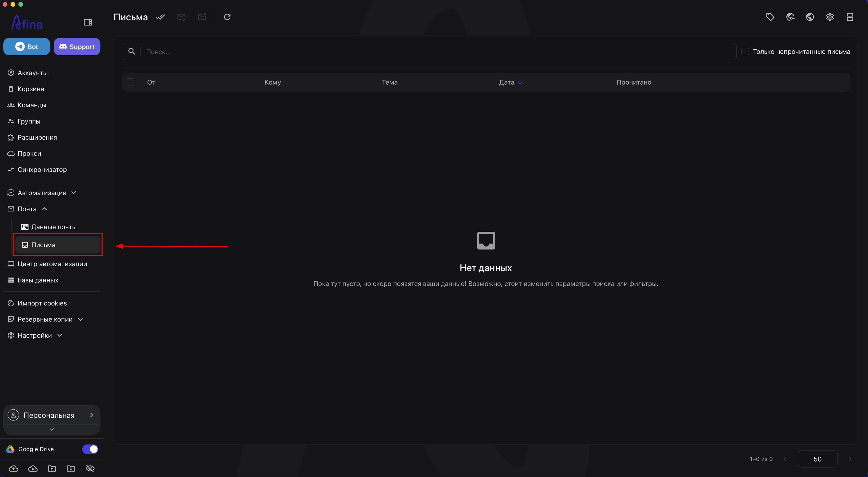Expand Резервные копии submenu
868x477 pixels.
coord(80,319)
